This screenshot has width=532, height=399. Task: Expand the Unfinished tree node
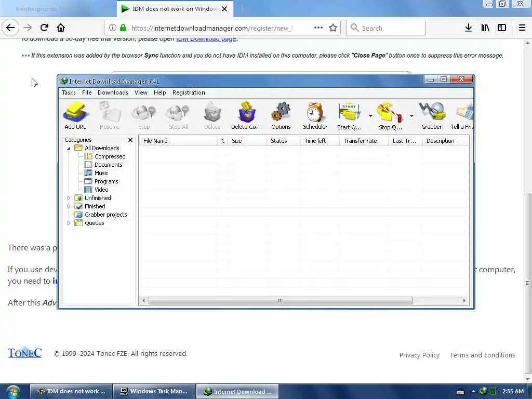click(x=69, y=198)
